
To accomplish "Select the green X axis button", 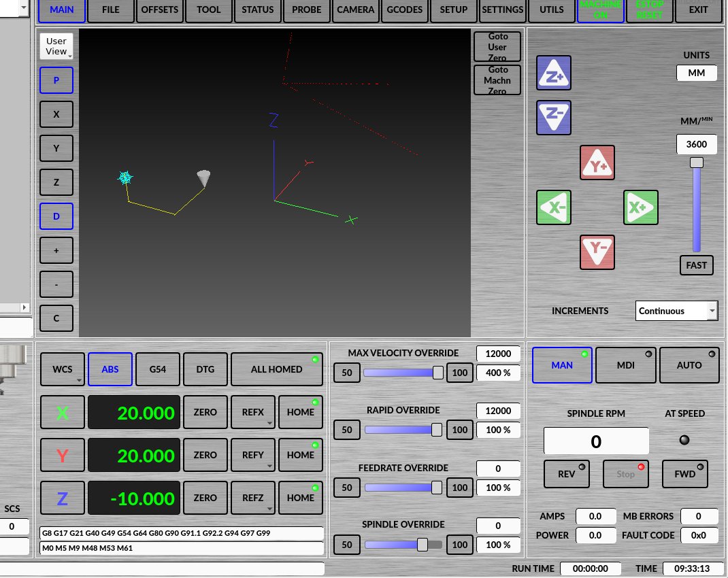I will (63, 412).
